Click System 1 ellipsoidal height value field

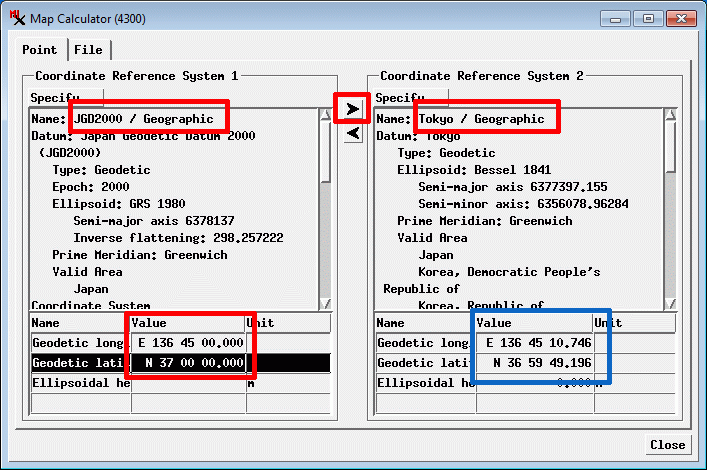click(188, 383)
